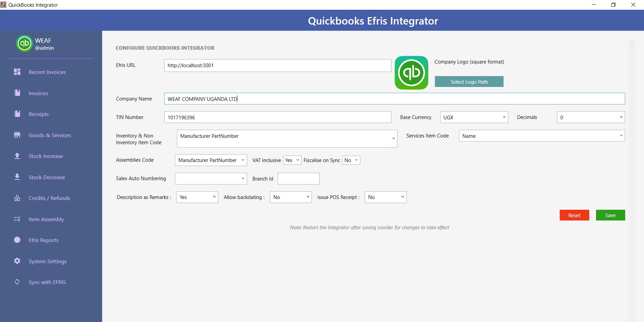This screenshot has height=322, width=644.
Task: Open the Receipts section
Action: 39,114
